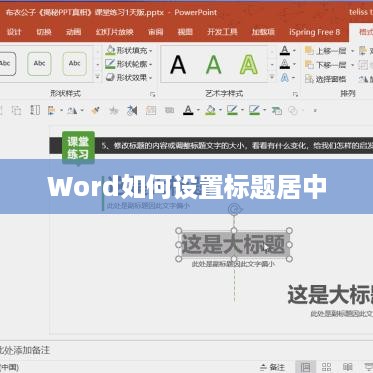Image resolution: width=373 pixels, height=373 pixels.
Task: Apply the green-bordered Abc shape style nearest 形状填充
Action: pyautogui.click(x=75, y=63)
